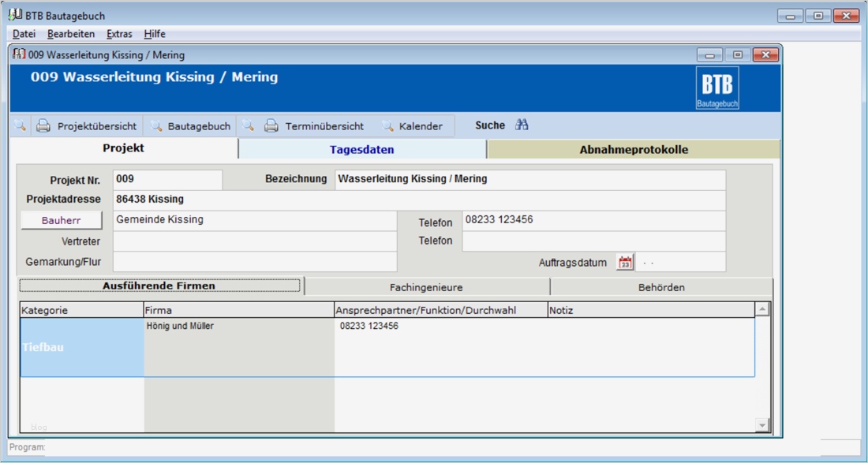The image size is (868, 463).
Task: Focus the Gemarkung/Flur text field
Action: pos(255,262)
